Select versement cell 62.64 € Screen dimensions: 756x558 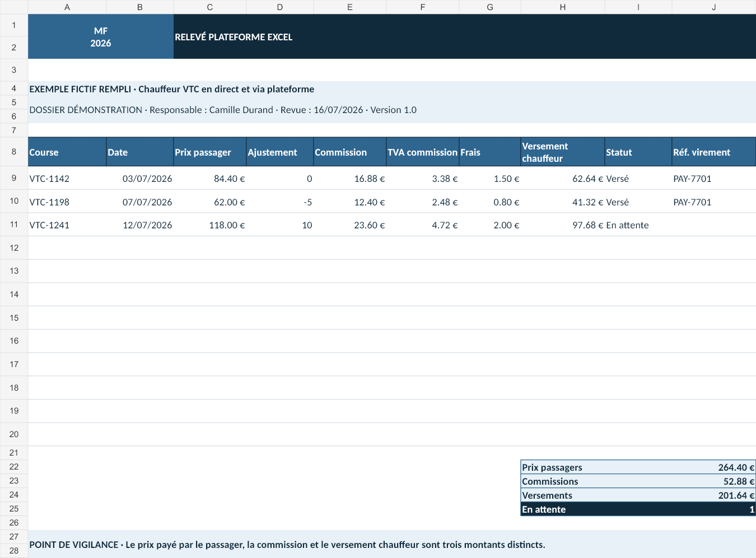click(x=563, y=179)
